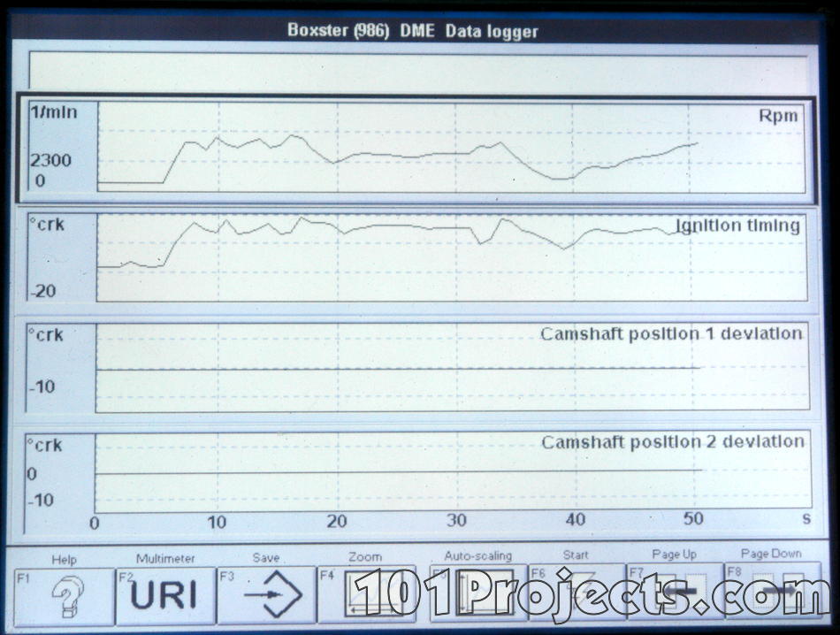Click the 'Boxster (986) DME Data logger' title
Screen dimensions: 840x635
pyautogui.click(x=413, y=30)
